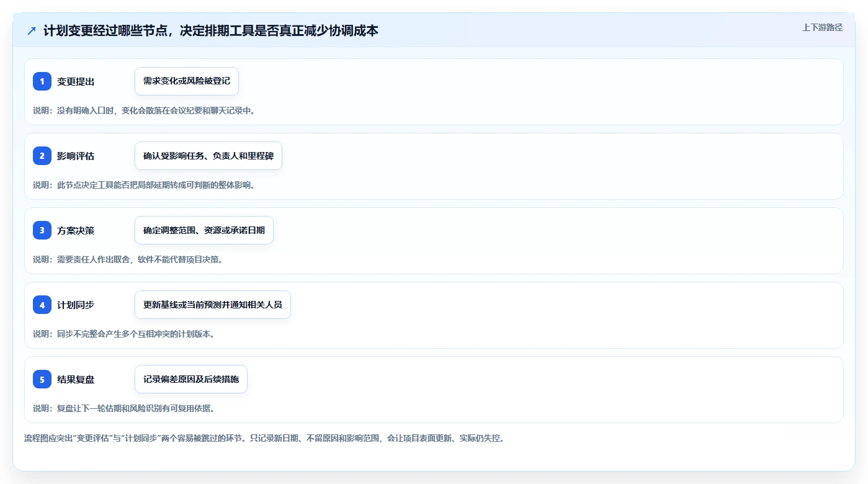The image size is (868, 484).
Task: Click the note 同步不完整会产生多个互相冲突
Action: tap(123, 334)
